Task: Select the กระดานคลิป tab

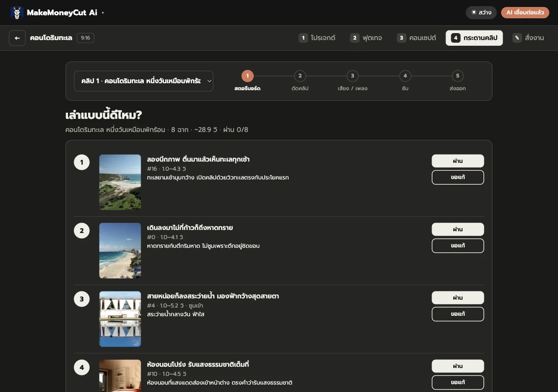Action: [x=474, y=38]
